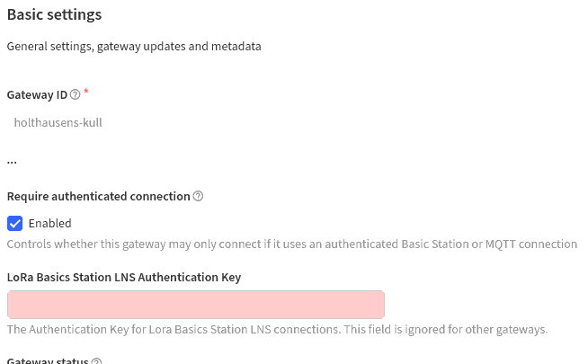Click the Require authenticated connection label

pyautogui.click(x=99, y=197)
